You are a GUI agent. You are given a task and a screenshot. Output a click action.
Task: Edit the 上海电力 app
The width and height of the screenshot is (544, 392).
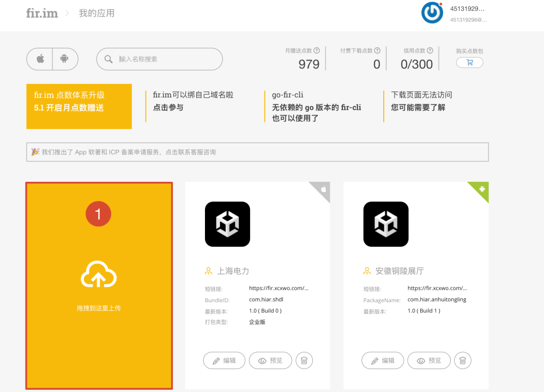(224, 360)
